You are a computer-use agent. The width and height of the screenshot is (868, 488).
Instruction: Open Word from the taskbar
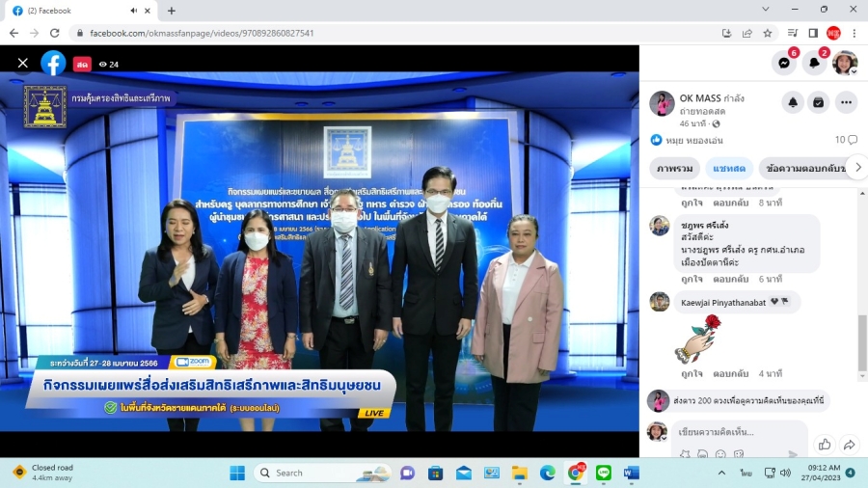pyautogui.click(x=631, y=474)
